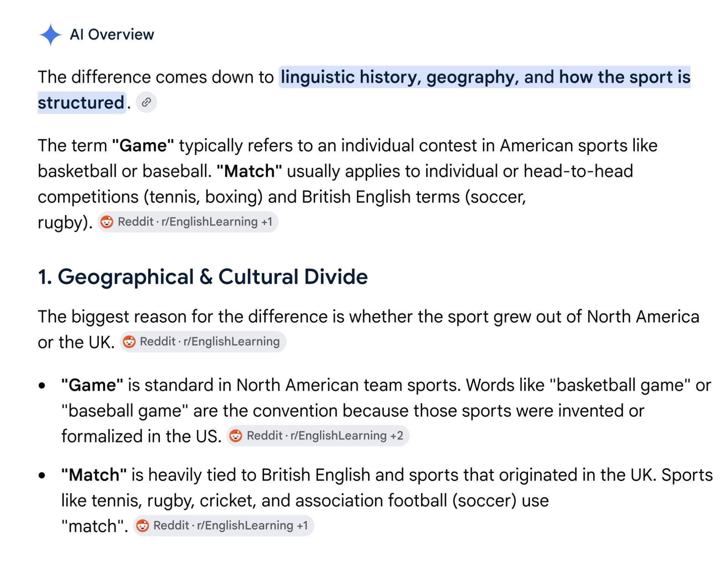The height and width of the screenshot is (565, 728).
Task: Expand the "+2" additional sources count
Action: [397, 436]
